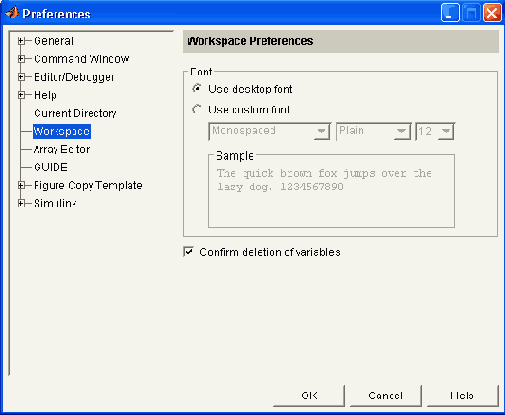Select Current Directory preferences

point(75,113)
